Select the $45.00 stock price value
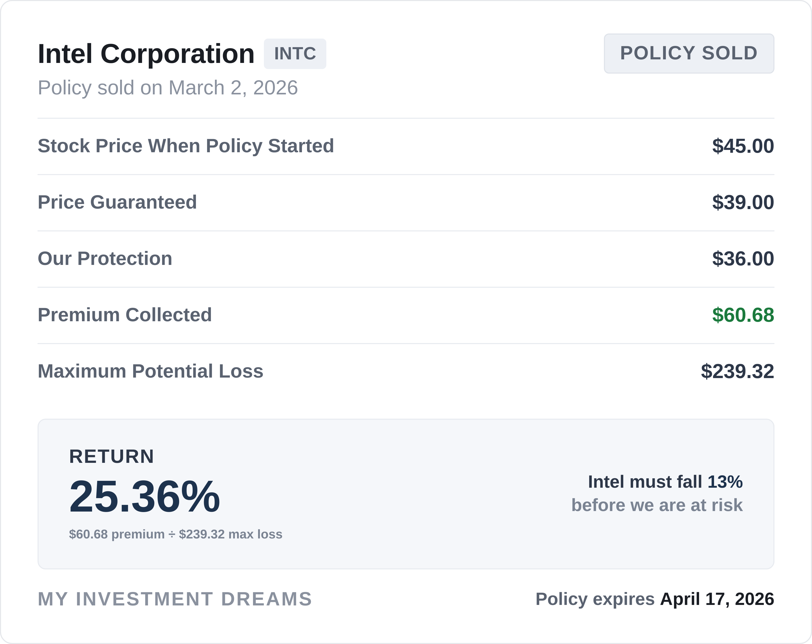The height and width of the screenshot is (644, 812). (743, 146)
